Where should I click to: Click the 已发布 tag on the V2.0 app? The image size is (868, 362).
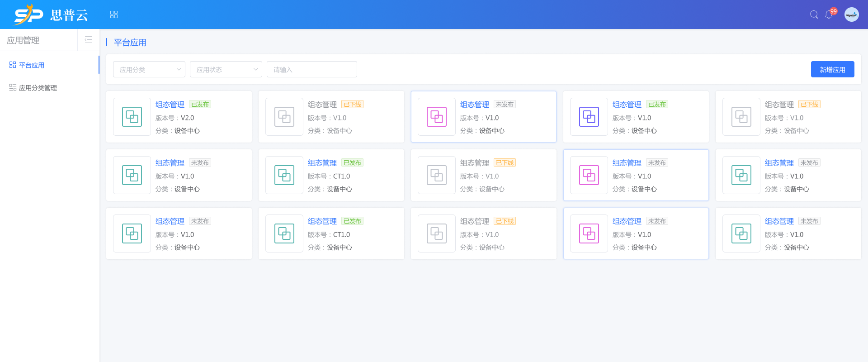coord(200,105)
